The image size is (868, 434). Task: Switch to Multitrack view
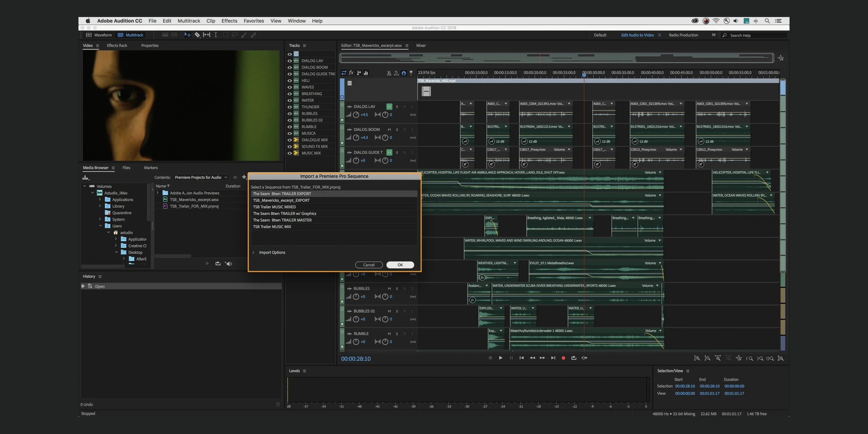pos(131,35)
